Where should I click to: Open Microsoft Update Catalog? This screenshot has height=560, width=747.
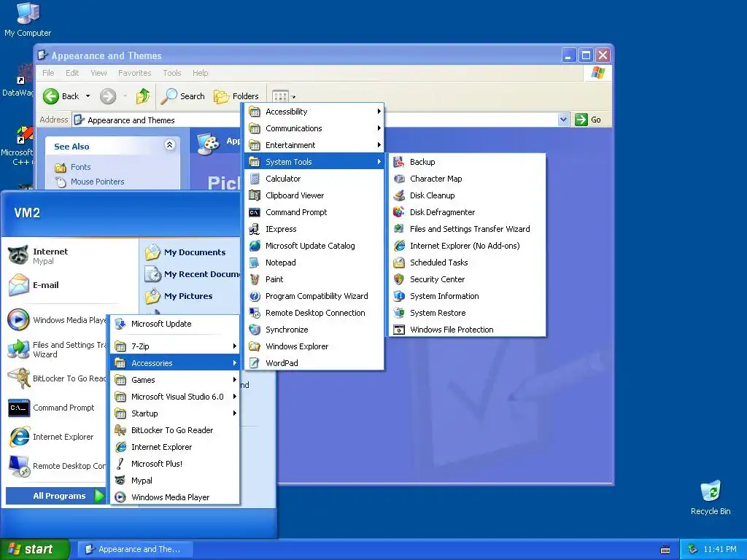(314, 246)
